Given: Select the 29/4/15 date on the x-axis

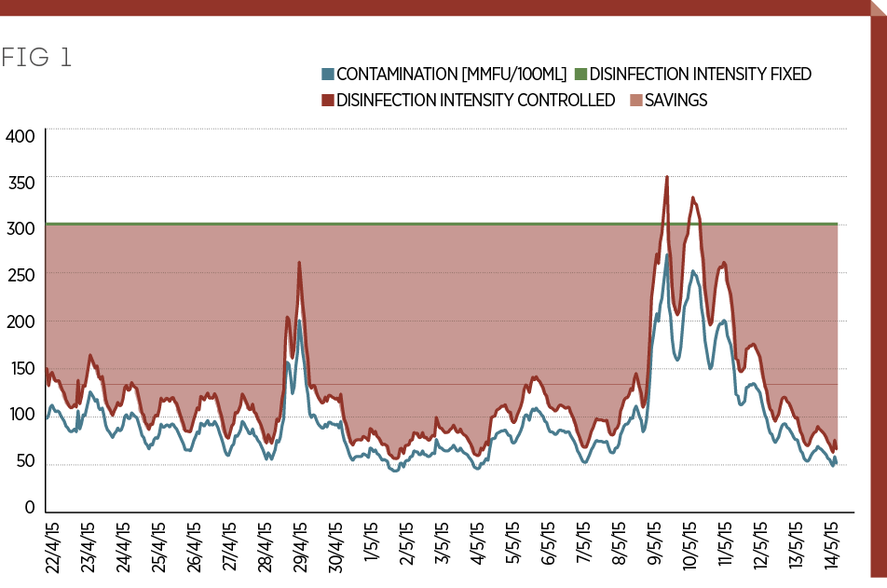Looking at the screenshot, I should click(x=300, y=548).
